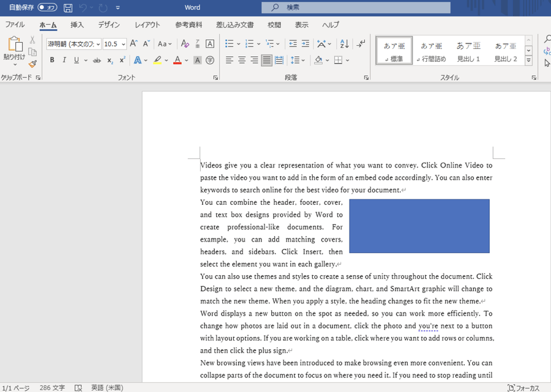Viewport: 551px width, 392px height.
Task: Apply character shading icon
Action: click(198, 61)
